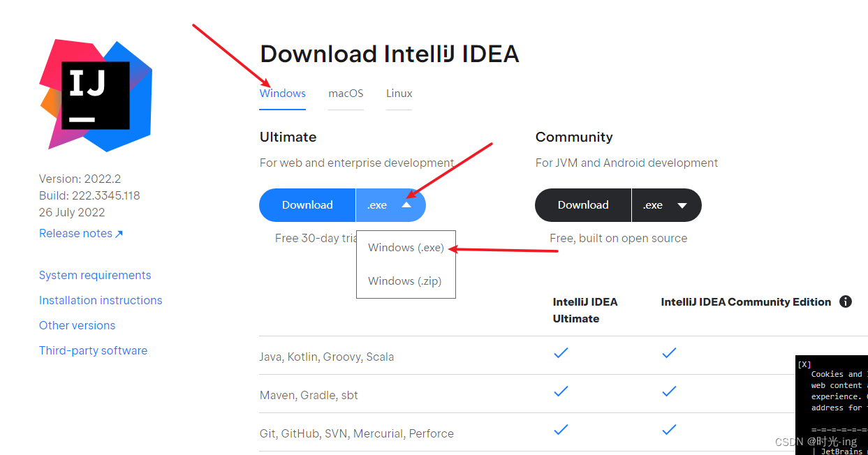The image size is (868, 455).
Task: Open the info icon beside Community Edition
Action: [x=846, y=301]
